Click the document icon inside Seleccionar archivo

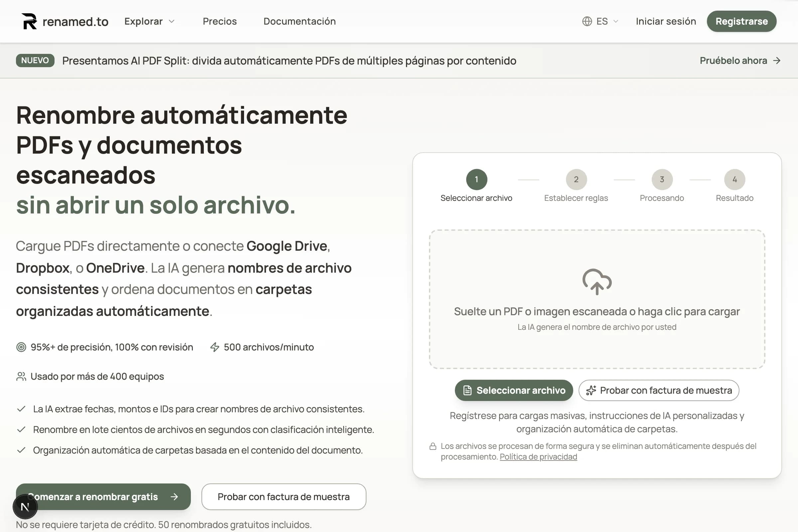tap(467, 390)
